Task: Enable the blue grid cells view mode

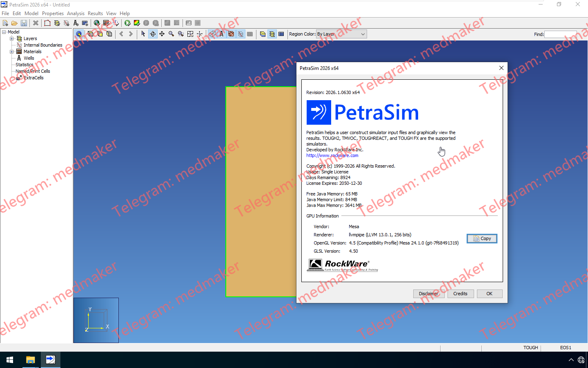Action: coord(281,34)
